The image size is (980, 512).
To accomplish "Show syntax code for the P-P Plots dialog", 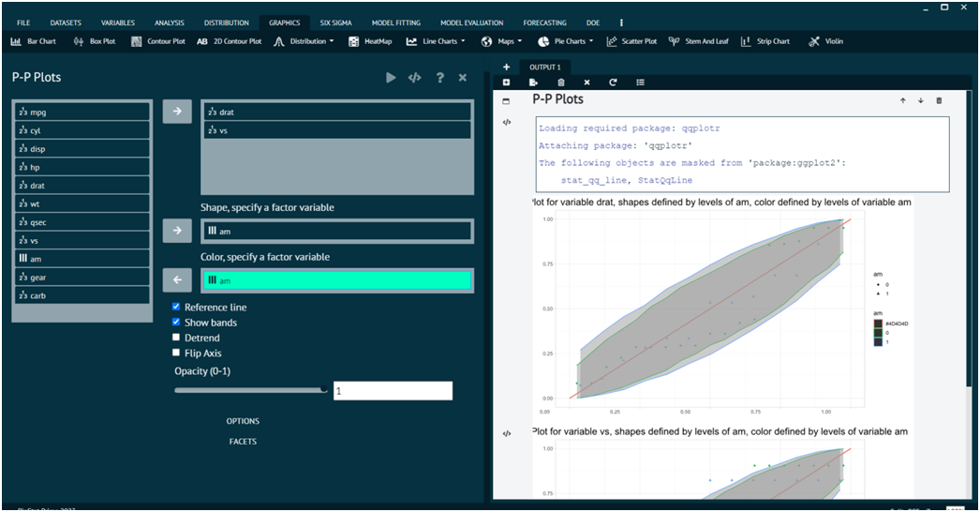I will point(414,78).
